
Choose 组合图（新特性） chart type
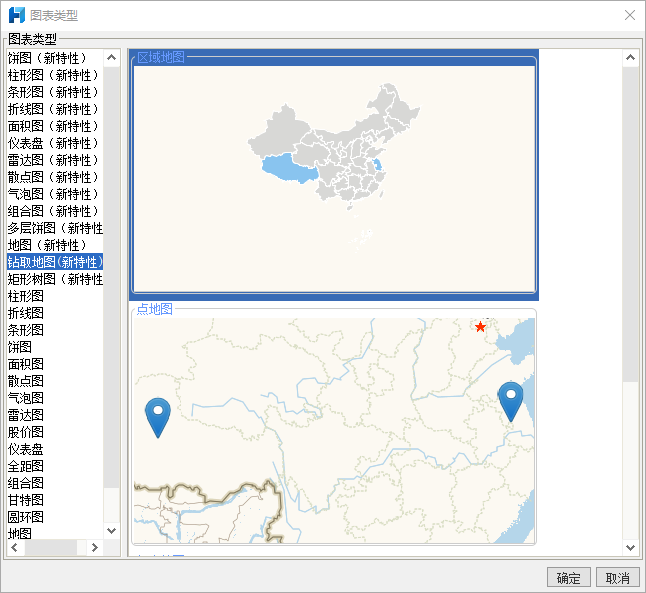click(x=55, y=211)
